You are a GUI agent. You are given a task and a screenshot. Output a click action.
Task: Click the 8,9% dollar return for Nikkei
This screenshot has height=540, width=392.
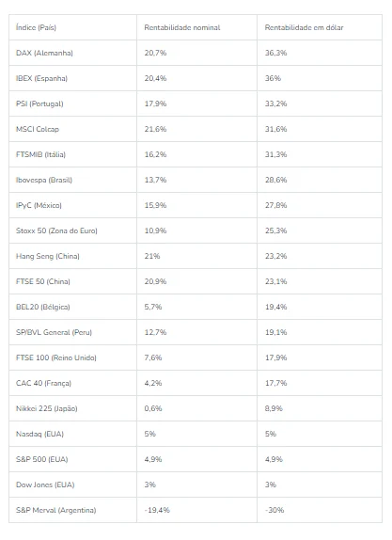(x=274, y=409)
